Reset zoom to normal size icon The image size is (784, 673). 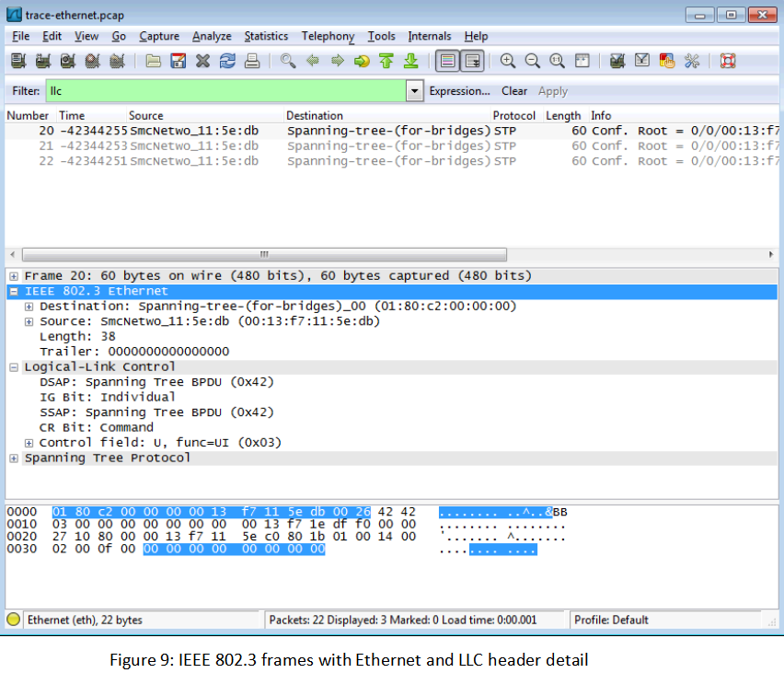[557, 61]
